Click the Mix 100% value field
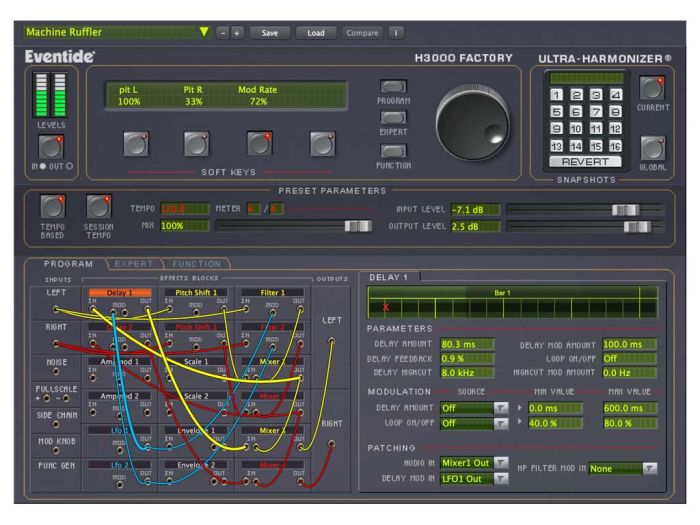Screen dimensions: 700x525 click(x=184, y=226)
